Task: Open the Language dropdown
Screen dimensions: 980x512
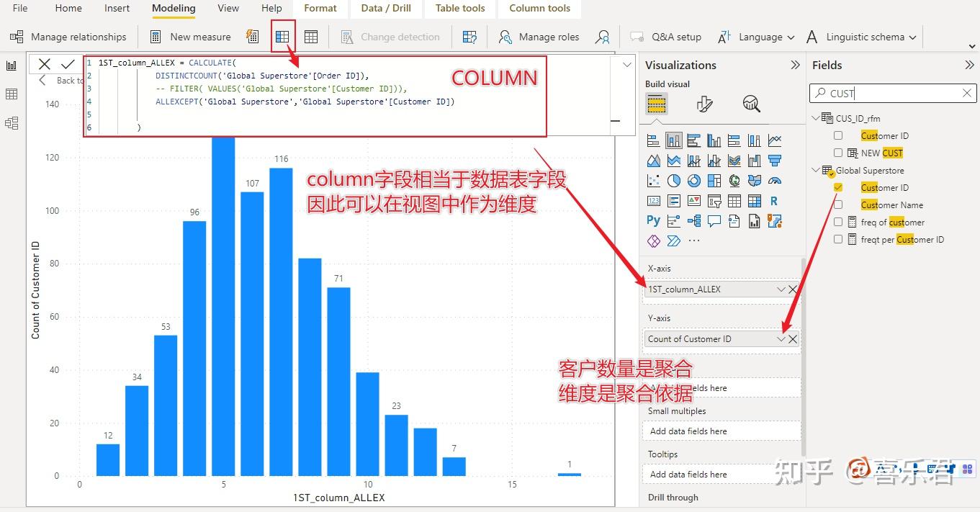Action: coord(791,37)
